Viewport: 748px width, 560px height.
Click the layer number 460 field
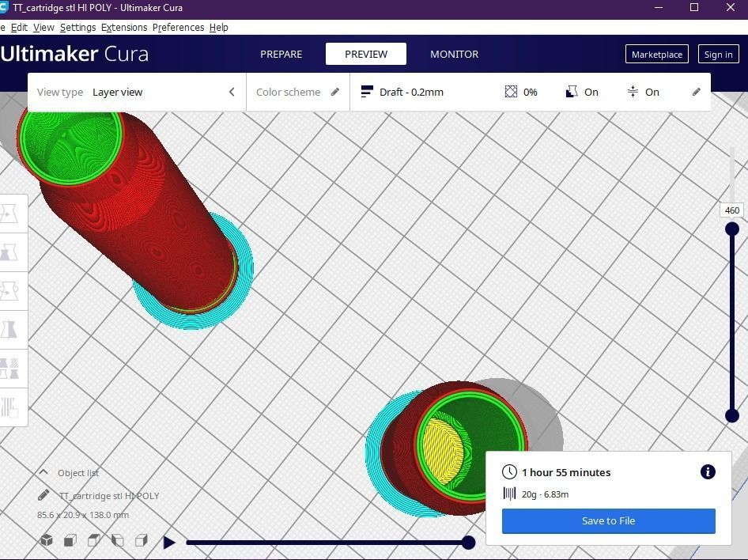point(731,210)
